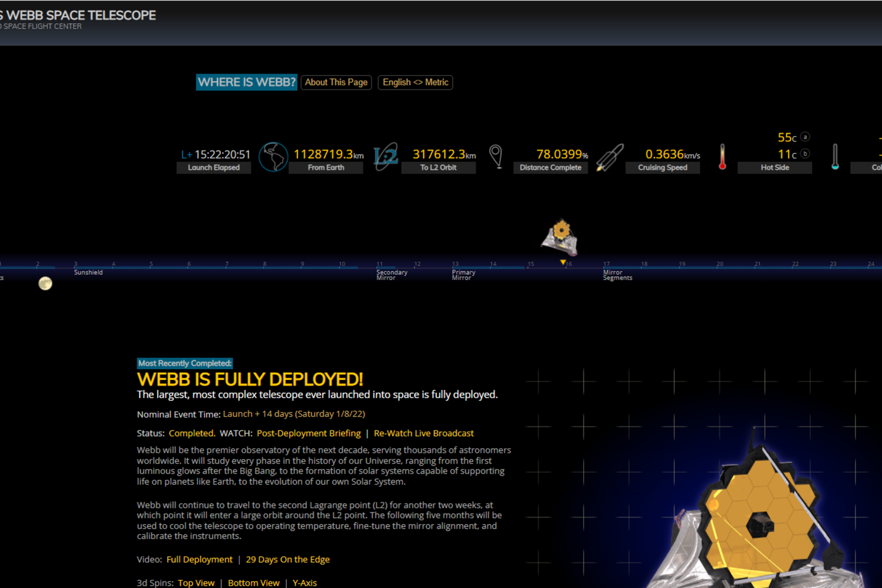Screen dimensions: 882x588
Task: Click the hot side sensor 'b' indicator
Action: [x=805, y=154]
